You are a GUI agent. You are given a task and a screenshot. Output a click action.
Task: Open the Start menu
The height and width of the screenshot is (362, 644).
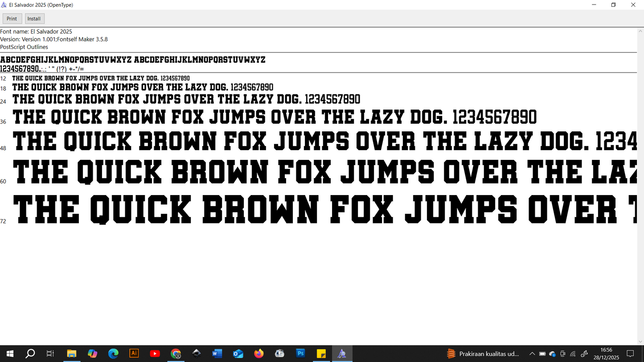[x=10, y=354]
